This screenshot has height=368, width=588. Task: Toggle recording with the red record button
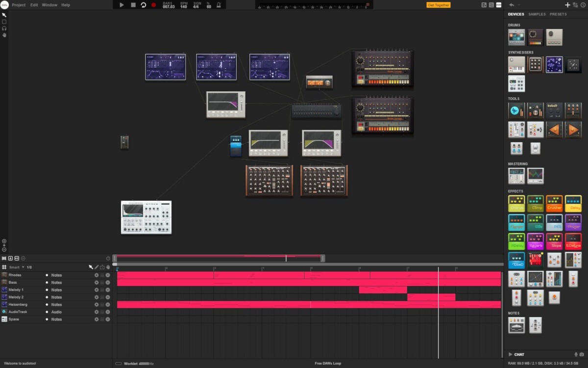(x=154, y=5)
